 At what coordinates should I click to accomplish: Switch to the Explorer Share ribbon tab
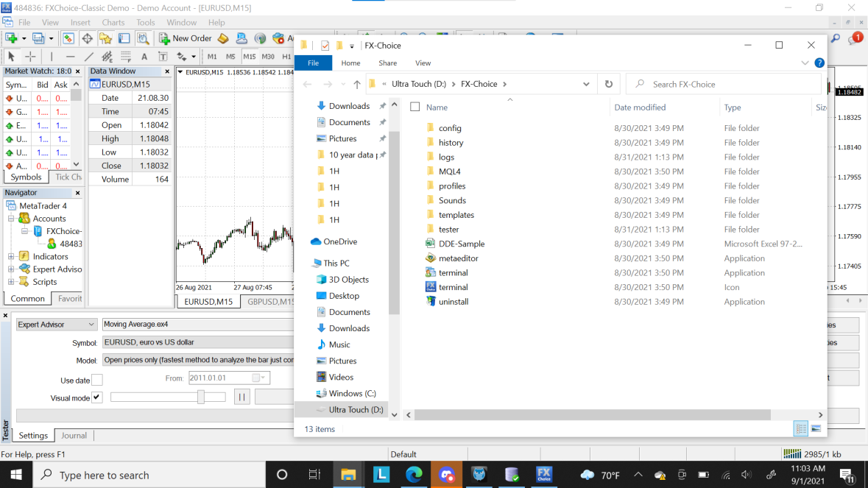tap(387, 63)
